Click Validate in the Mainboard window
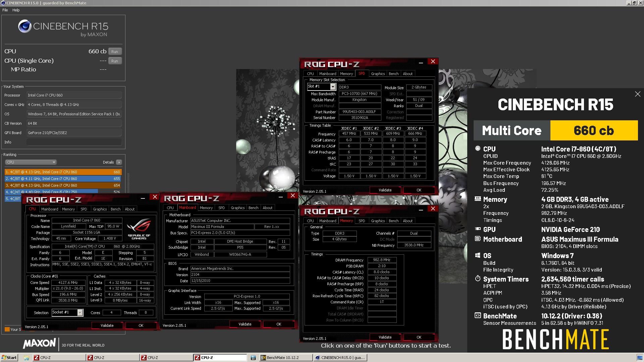The image size is (644, 362). 245,324
